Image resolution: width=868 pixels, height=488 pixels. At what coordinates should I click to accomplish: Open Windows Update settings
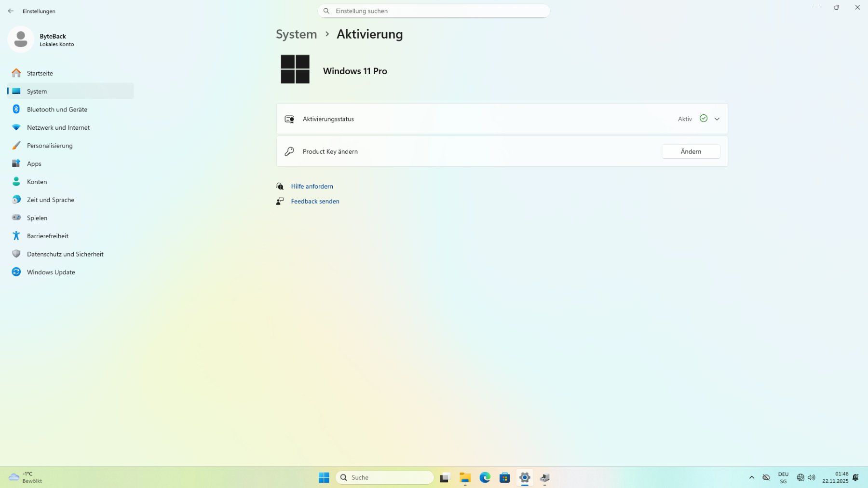[70, 272]
